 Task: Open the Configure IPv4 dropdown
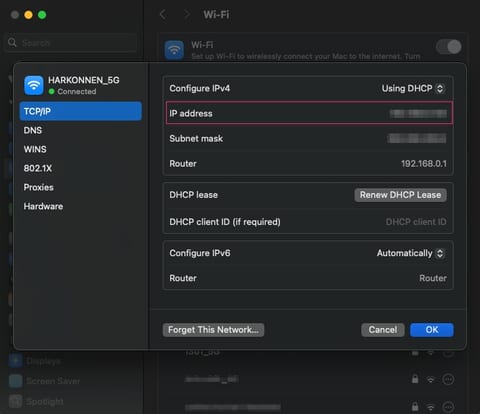(413, 88)
